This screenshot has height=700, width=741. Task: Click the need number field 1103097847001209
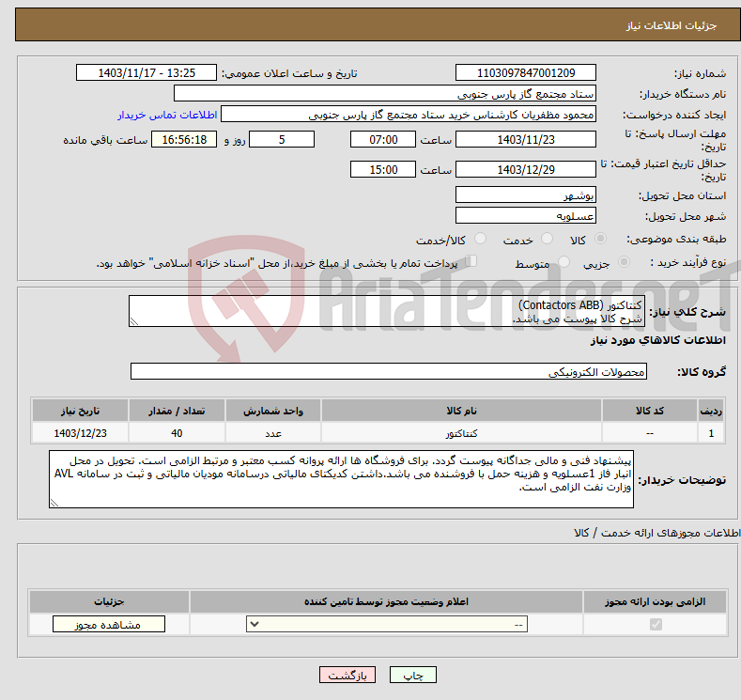[526, 72]
